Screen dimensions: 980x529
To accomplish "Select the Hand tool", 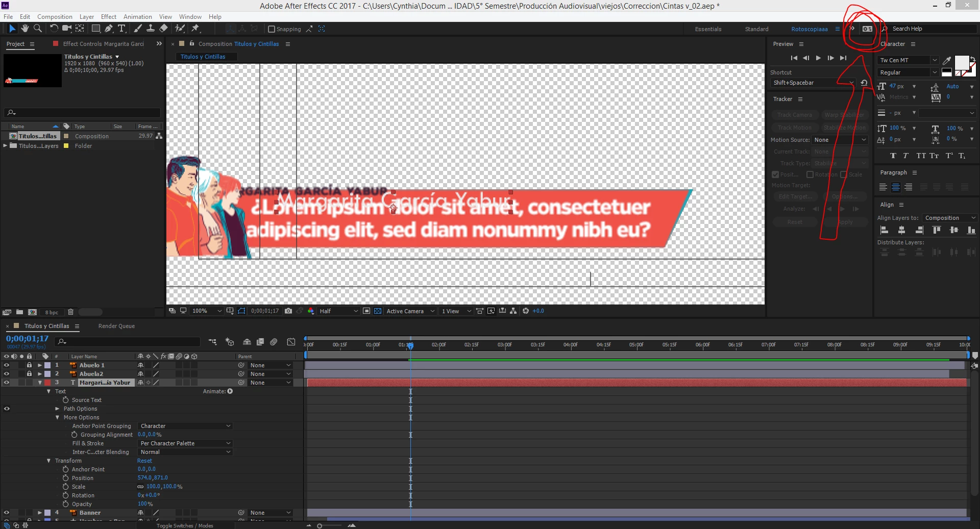I will [24, 29].
